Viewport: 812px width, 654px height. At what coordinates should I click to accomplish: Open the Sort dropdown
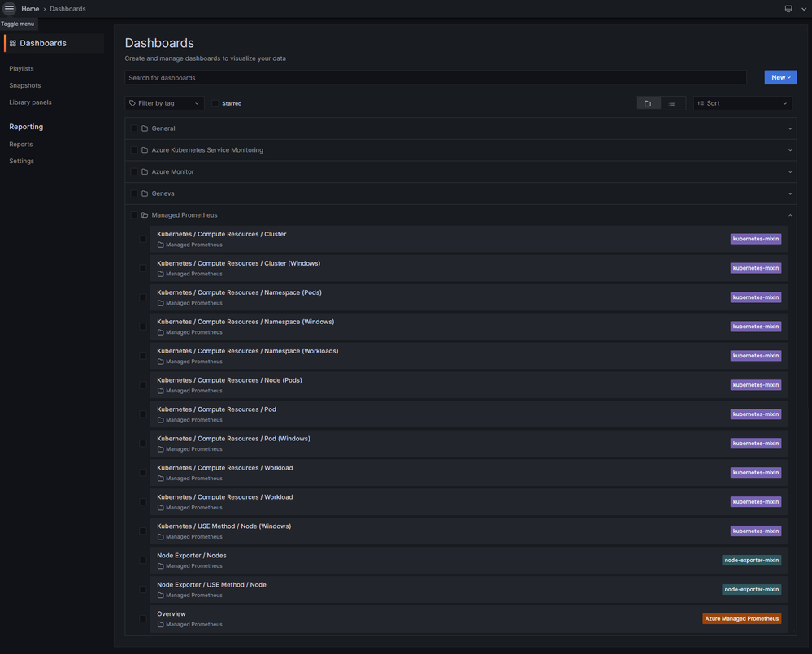[x=742, y=103]
